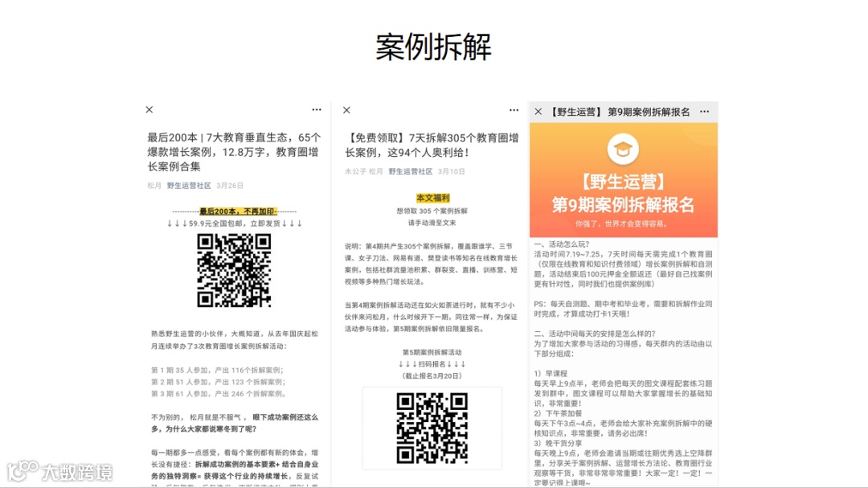Click the line 第 1 期 35 人参加
Image resolution: width=868 pixels, height=488 pixels.
coord(217,370)
